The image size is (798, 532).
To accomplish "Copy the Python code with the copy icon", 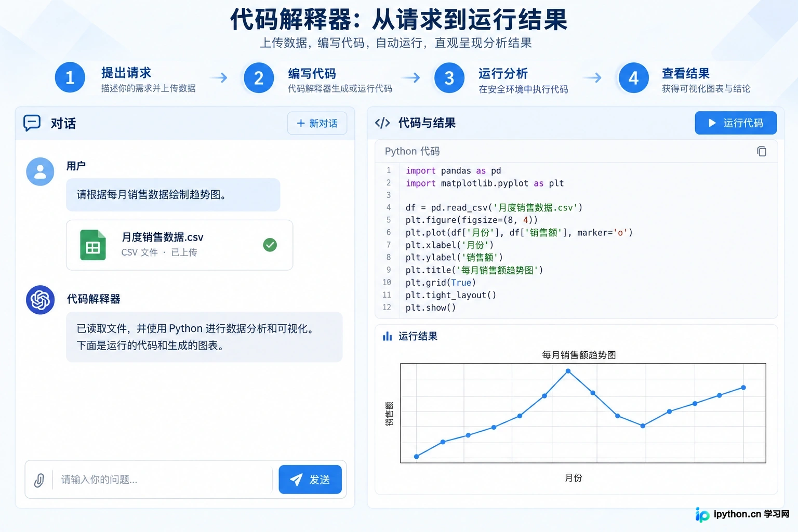I will [x=761, y=151].
